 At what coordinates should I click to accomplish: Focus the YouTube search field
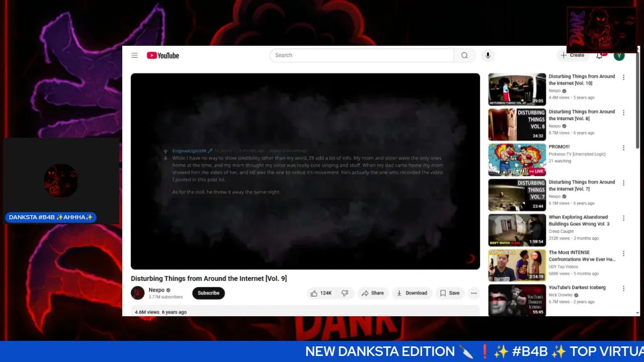click(x=362, y=55)
